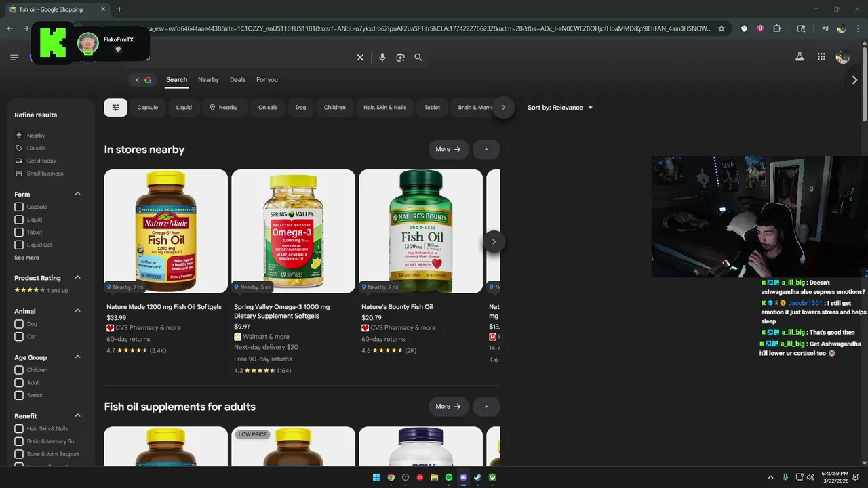Viewport: 868px width, 488px height.
Task: Open the Sort by Relevance dropdown
Action: point(560,108)
